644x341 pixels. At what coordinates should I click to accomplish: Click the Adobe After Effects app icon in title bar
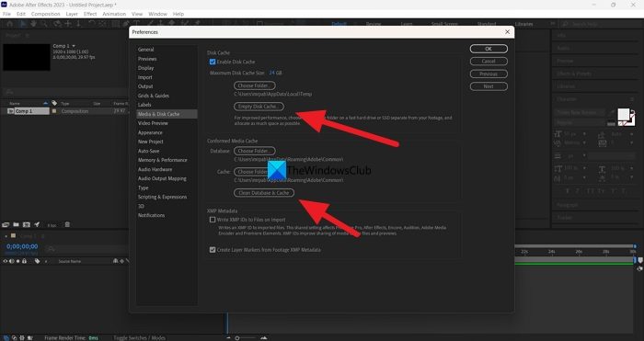click(x=4, y=5)
